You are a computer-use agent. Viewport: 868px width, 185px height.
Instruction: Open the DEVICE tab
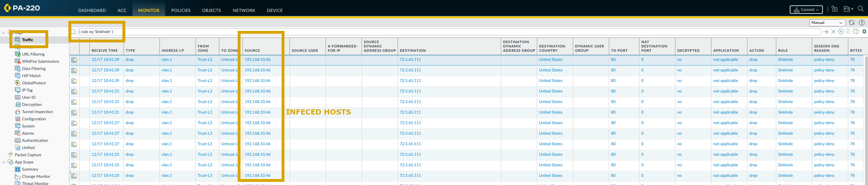coord(275,11)
